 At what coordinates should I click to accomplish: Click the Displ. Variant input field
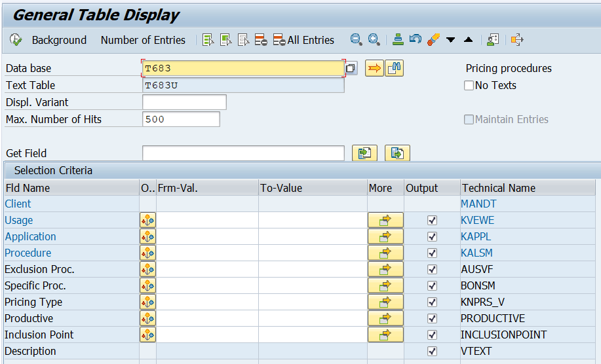(184, 102)
